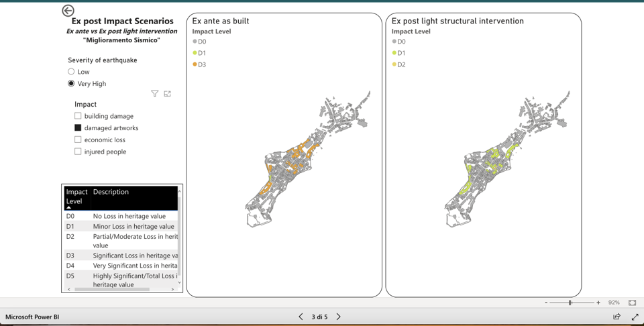Open the filter icon above Impact slicer

(x=155, y=94)
